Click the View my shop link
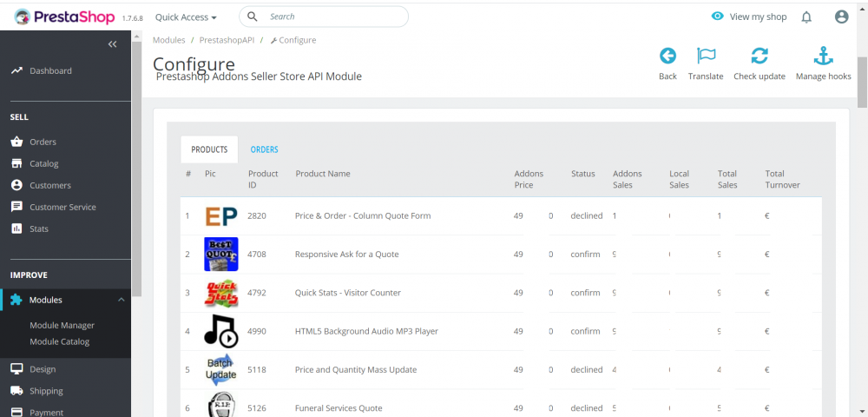The width and height of the screenshot is (868, 417). [x=749, y=17]
